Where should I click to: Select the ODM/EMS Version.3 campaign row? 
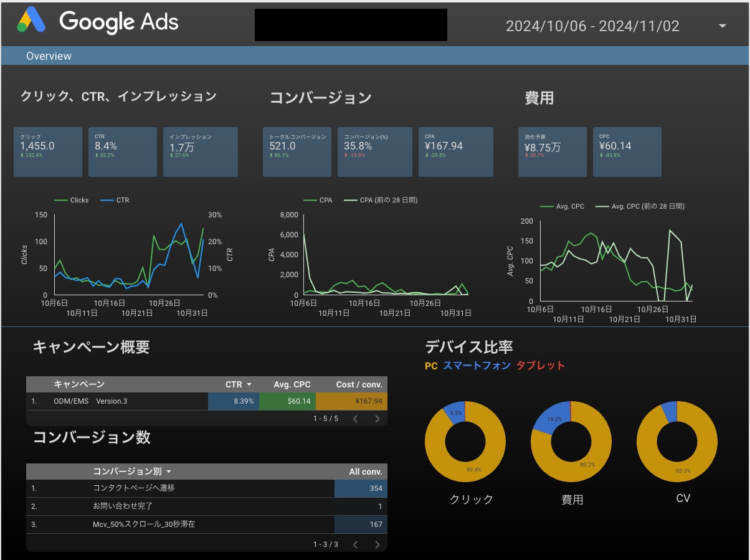pyautogui.click(x=207, y=401)
